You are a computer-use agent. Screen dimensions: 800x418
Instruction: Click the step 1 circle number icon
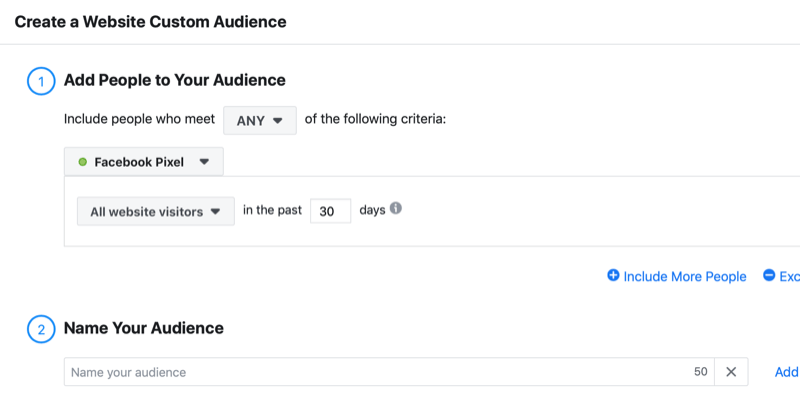pyautogui.click(x=41, y=81)
